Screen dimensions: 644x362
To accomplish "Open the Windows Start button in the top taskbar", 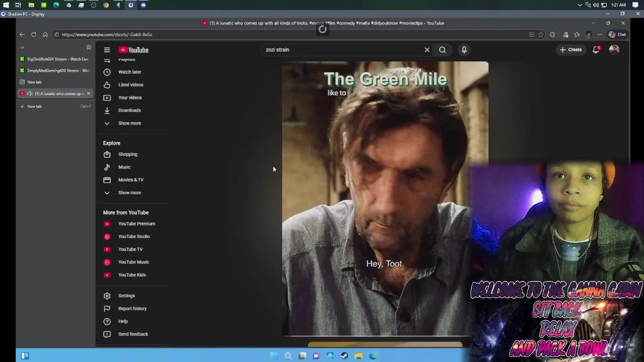I will tap(6, 5).
